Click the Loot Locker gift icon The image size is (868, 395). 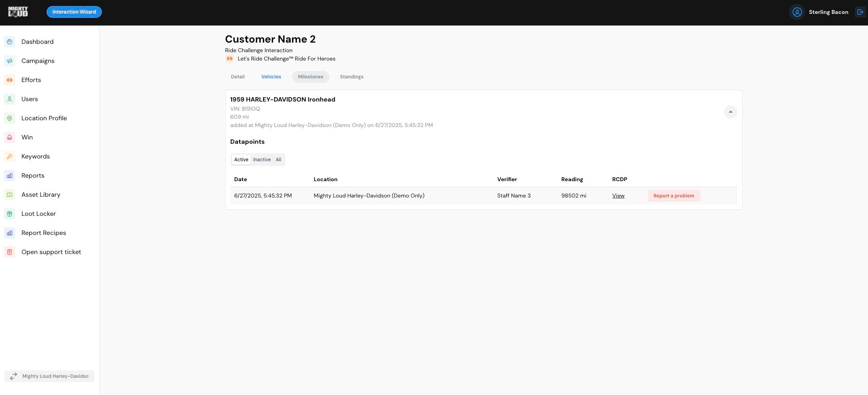point(10,214)
